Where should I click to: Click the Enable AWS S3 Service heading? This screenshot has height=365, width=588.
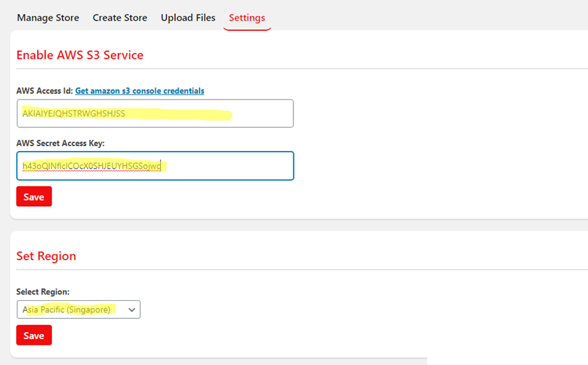(x=80, y=55)
